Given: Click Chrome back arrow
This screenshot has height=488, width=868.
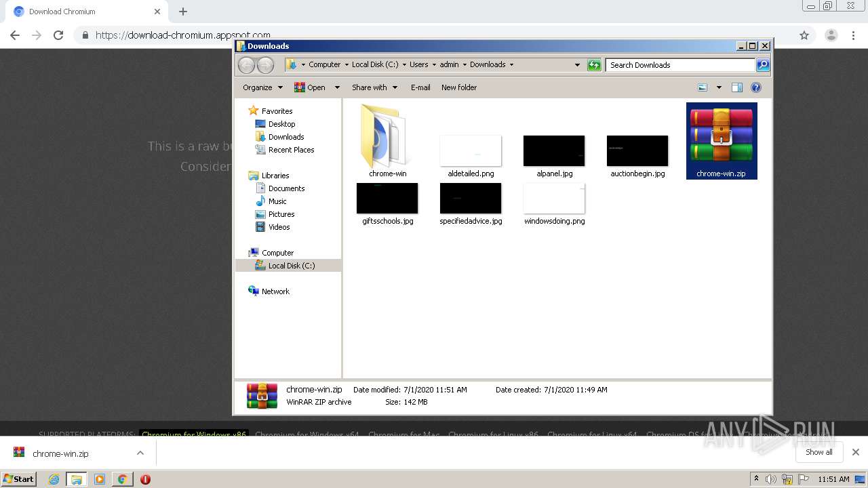Looking at the screenshot, I should coord(15,35).
